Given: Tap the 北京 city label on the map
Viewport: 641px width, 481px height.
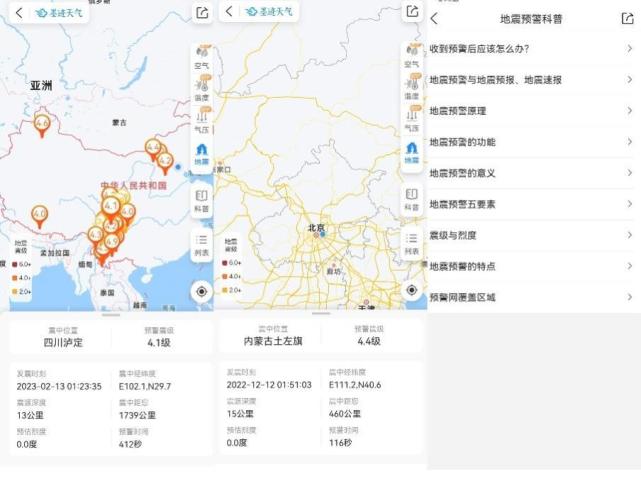Looking at the screenshot, I should 317,229.
